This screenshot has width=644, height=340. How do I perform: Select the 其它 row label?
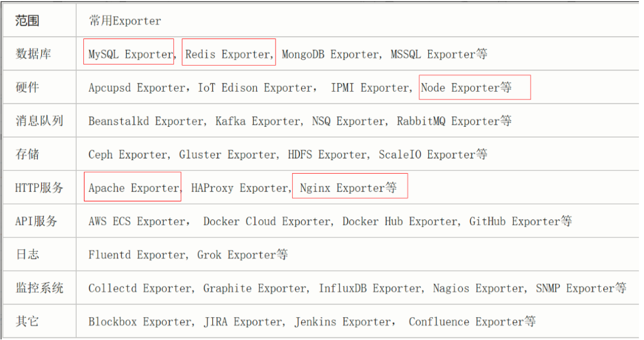point(27,321)
